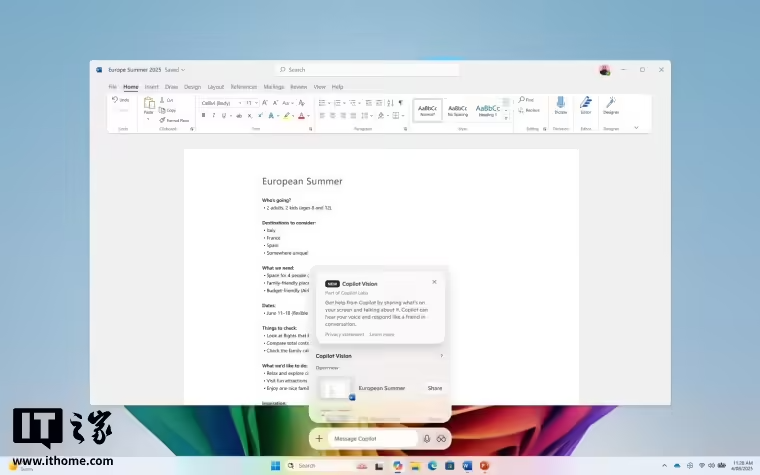Open the Privacy statement link

pos(344,334)
